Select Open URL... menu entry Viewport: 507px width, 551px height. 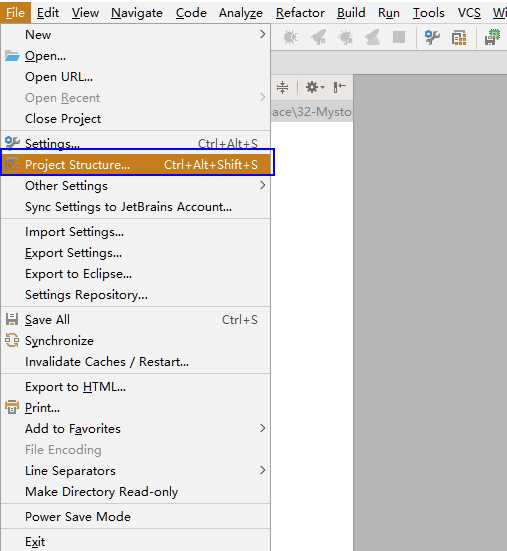tap(135, 77)
